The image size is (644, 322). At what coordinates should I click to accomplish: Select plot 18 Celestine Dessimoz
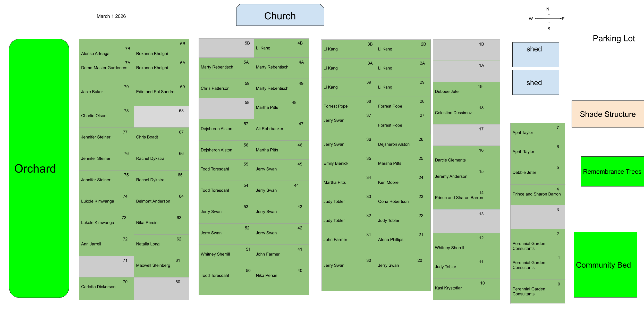(x=466, y=113)
